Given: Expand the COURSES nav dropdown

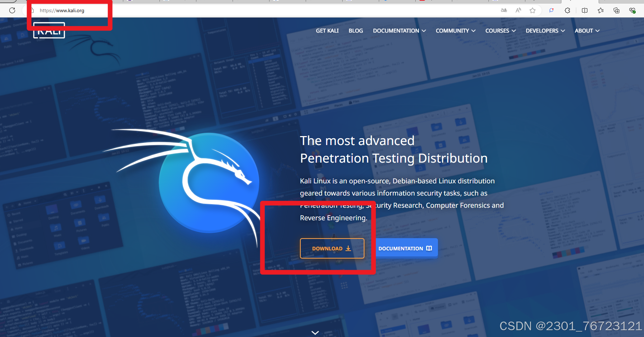Looking at the screenshot, I should tap(501, 31).
